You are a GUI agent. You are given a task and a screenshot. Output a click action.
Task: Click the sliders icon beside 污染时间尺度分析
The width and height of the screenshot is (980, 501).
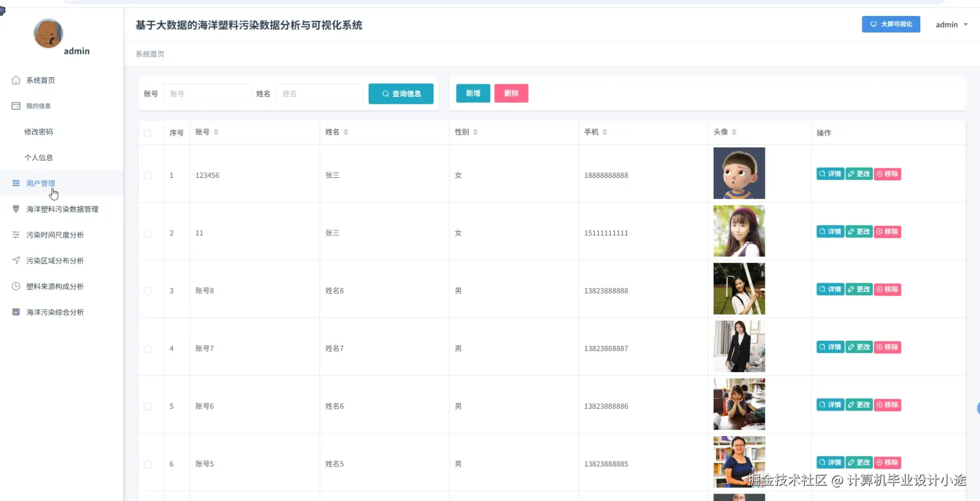[16, 235]
